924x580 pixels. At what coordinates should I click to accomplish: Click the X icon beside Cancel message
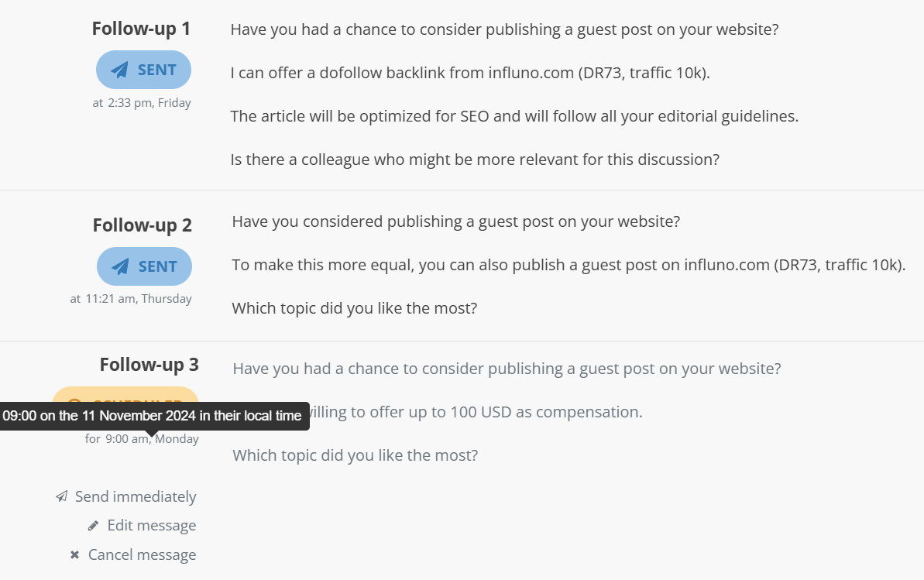point(75,554)
